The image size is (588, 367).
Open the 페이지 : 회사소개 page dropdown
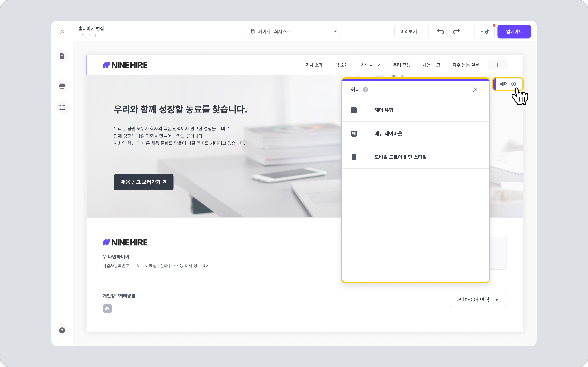coord(294,32)
